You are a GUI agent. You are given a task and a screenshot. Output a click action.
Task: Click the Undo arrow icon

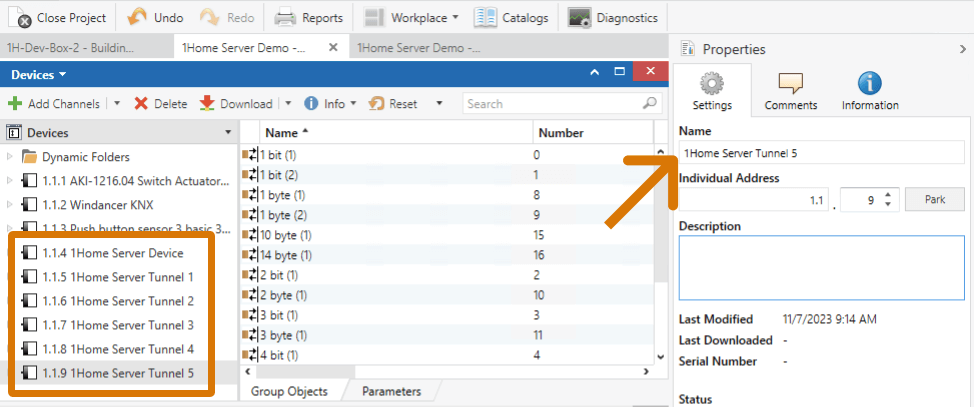(137, 17)
